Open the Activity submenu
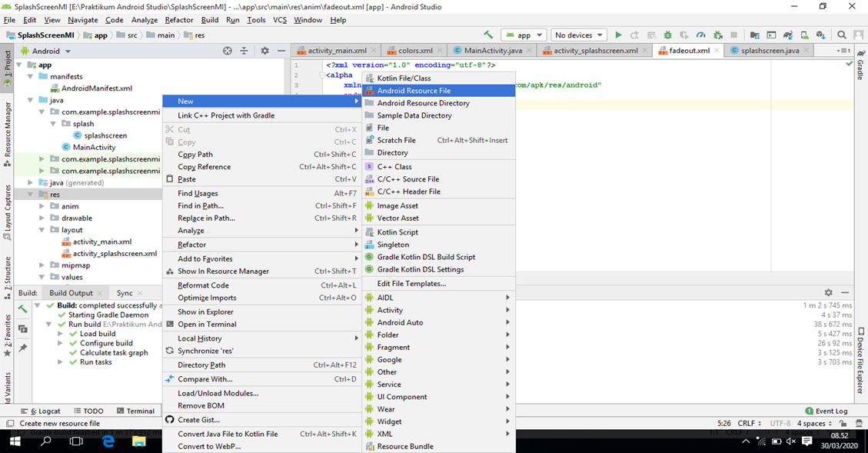The height and width of the screenshot is (453, 868). (x=439, y=310)
